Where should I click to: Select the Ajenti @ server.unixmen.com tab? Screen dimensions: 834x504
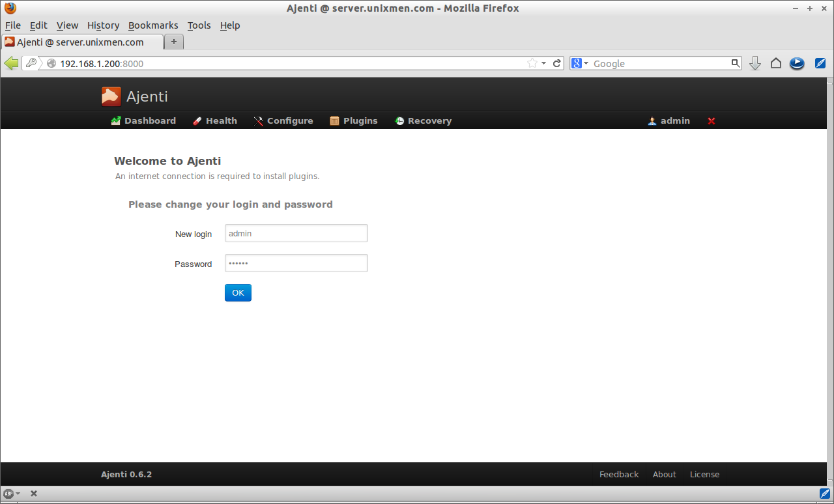[82, 42]
